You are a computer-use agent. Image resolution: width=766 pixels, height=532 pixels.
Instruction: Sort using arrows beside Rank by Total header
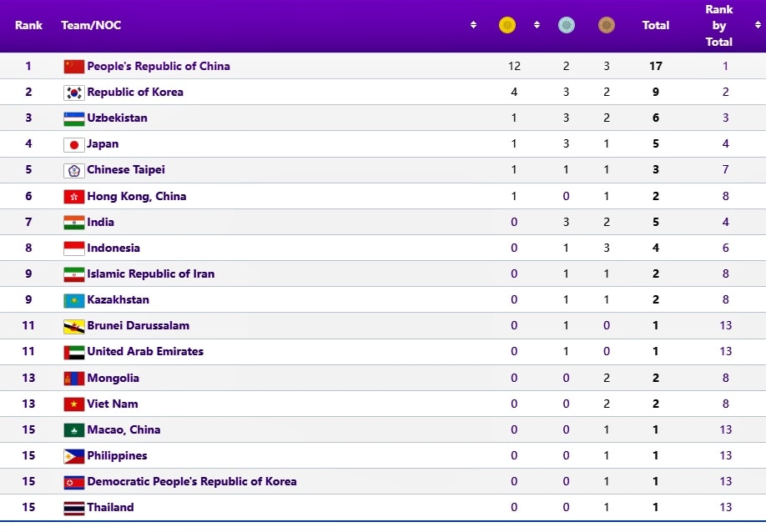(758, 25)
